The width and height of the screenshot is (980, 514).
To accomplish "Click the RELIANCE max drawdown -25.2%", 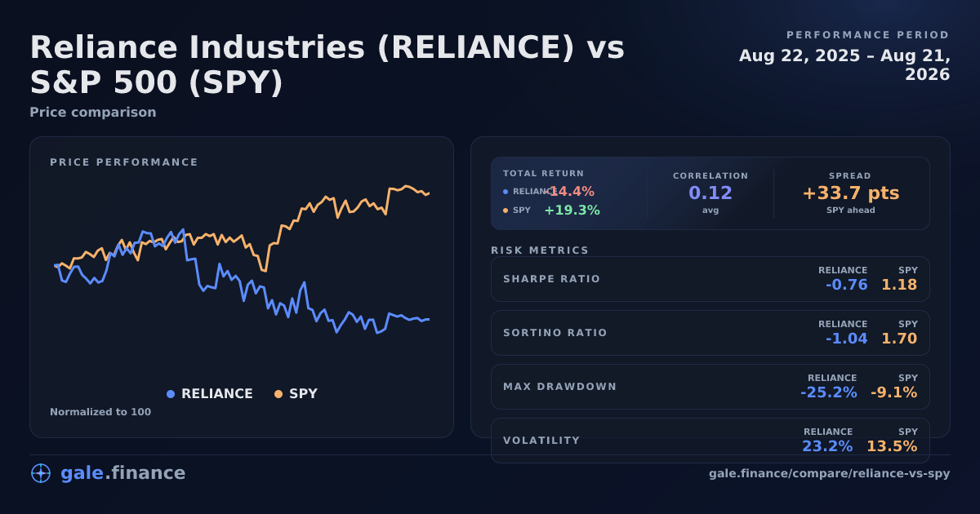I will pyautogui.click(x=829, y=393).
